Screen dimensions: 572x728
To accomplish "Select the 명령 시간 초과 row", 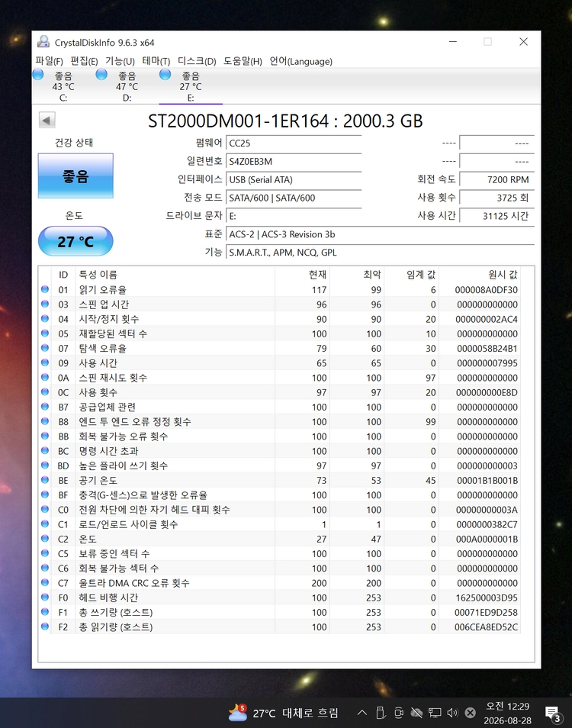I will [279, 451].
